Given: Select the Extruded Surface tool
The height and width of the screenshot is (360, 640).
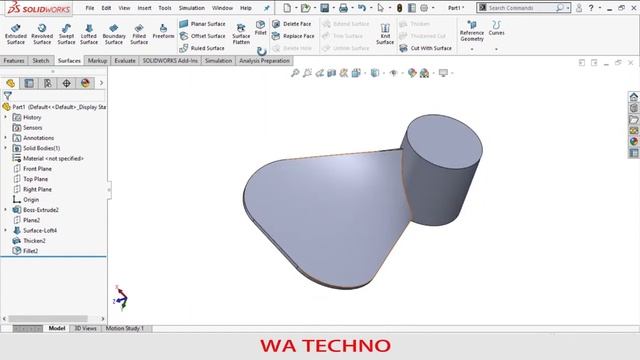Looking at the screenshot, I should click(16, 33).
